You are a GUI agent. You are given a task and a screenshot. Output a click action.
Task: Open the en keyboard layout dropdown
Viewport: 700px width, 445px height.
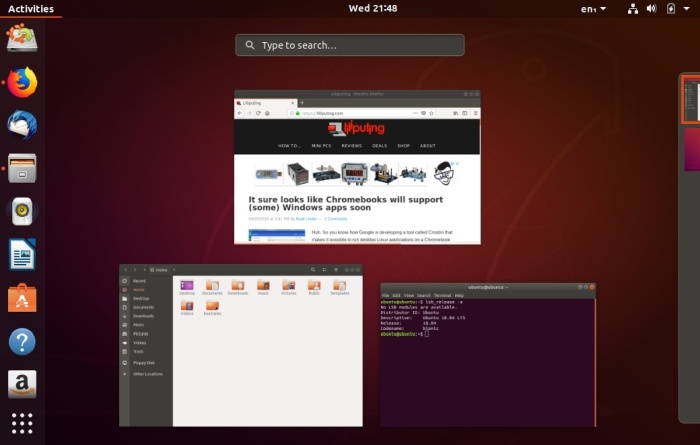tap(593, 8)
